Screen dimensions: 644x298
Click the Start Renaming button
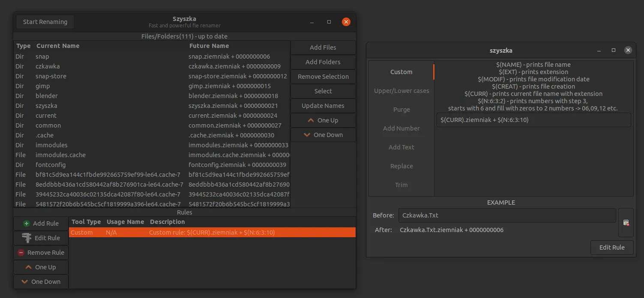click(x=45, y=22)
